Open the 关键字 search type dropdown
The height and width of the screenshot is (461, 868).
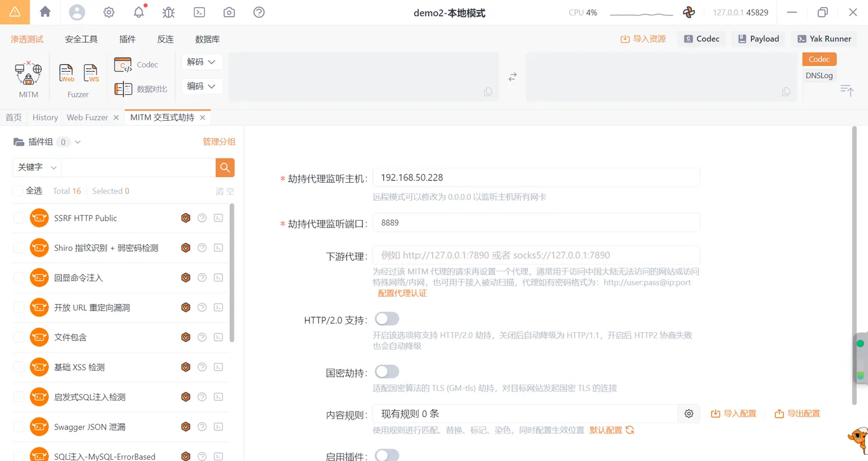pyautogui.click(x=37, y=167)
